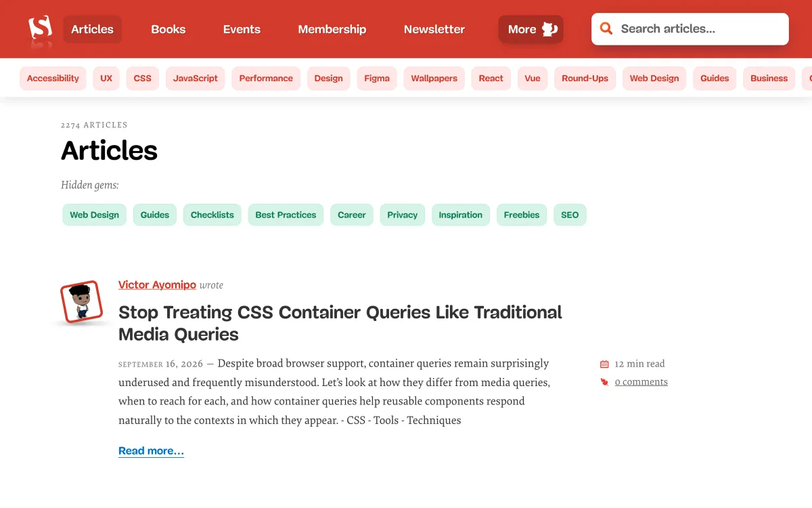Click the search magnifier icon

606,28
